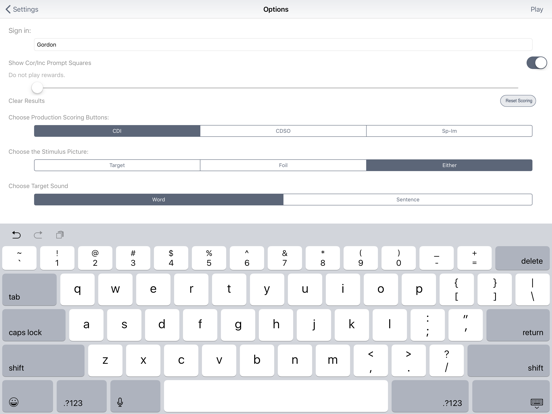
Task: Choose Target stimulus picture
Action: [x=117, y=165]
